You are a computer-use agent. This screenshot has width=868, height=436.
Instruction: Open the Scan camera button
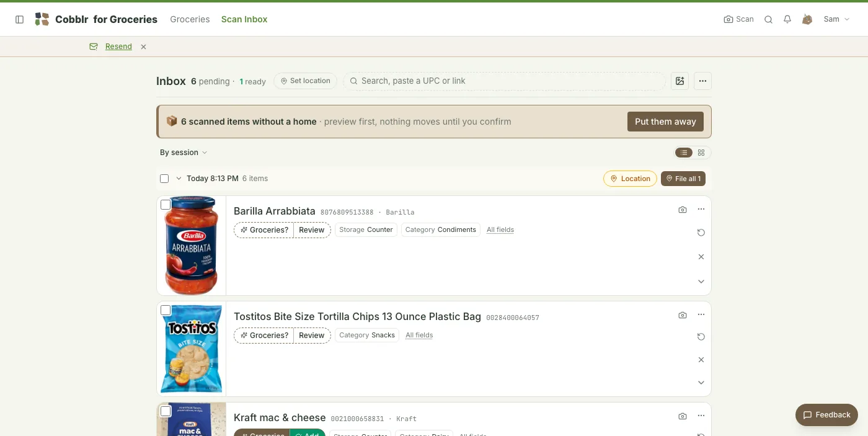(x=738, y=19)
